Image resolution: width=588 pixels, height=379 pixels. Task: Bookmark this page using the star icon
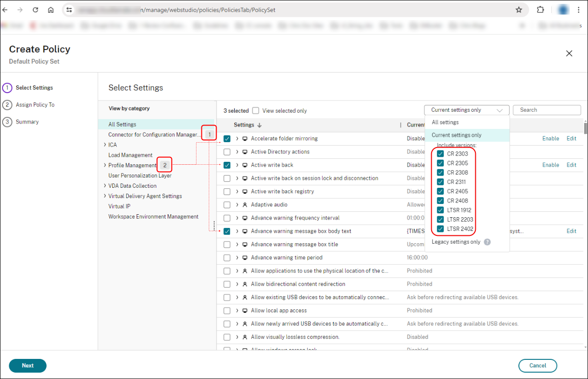pyautogui.click(x=519, y=9)
